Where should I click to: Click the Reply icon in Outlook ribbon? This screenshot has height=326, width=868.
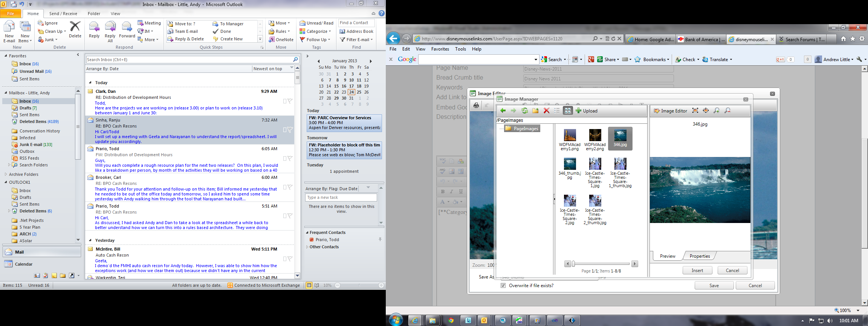[x=94, y=29]
